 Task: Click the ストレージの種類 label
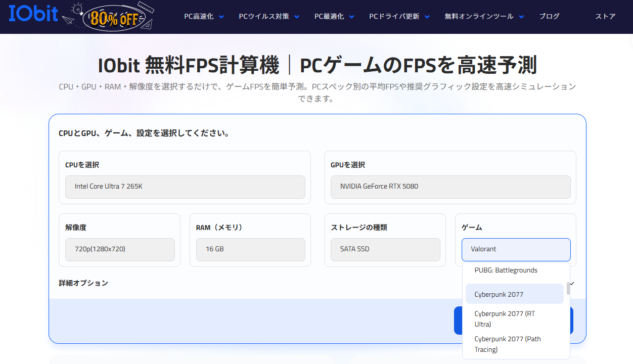[x=359, y=227]
